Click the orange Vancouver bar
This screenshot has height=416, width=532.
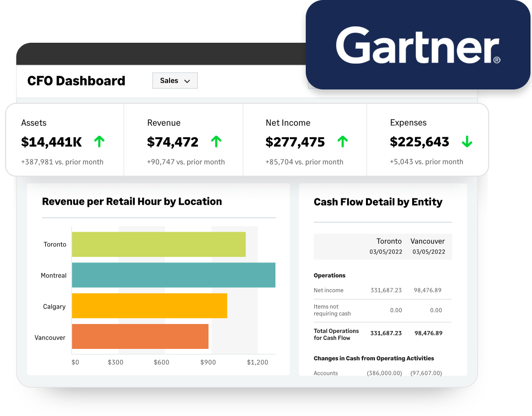pos(140,336)
